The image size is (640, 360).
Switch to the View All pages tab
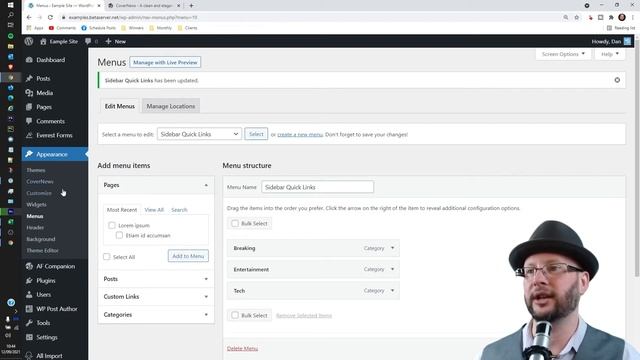click(x=154, y=210)
